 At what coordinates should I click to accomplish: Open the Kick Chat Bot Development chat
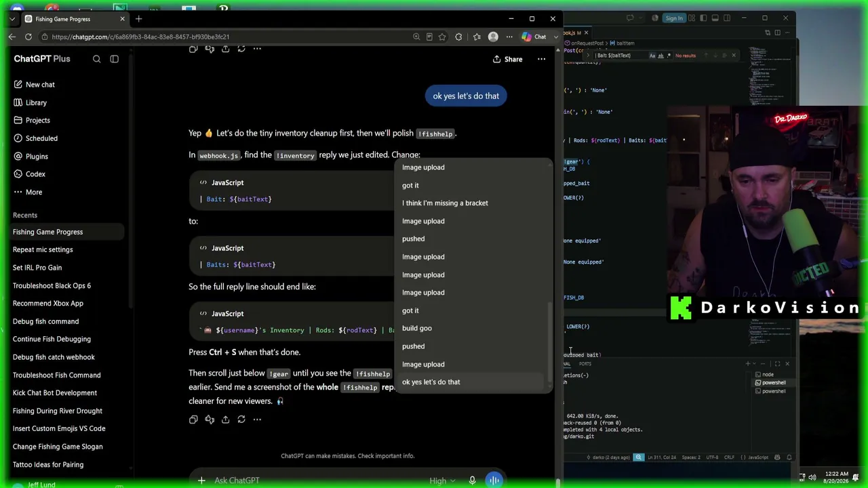(x=55, y=393)
